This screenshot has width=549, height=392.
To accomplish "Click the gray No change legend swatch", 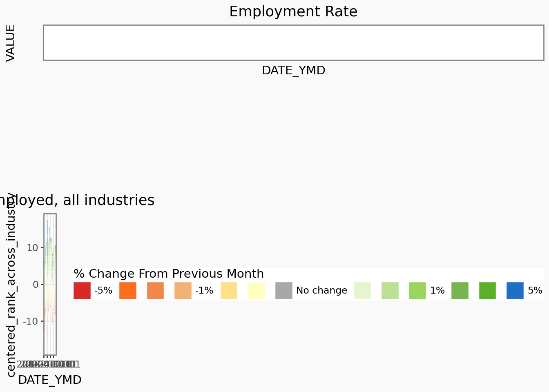I will click(283, 291).
